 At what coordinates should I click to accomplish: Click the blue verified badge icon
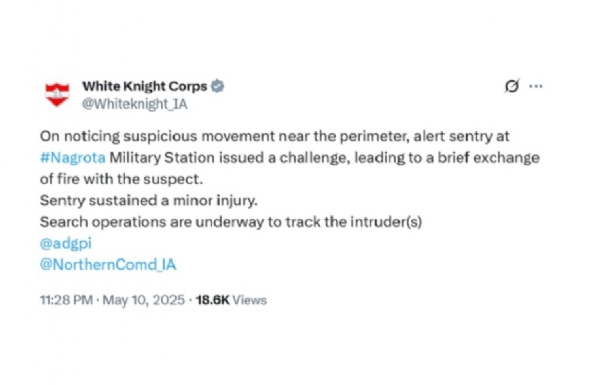pyautogui.click(x=218, y=86)
